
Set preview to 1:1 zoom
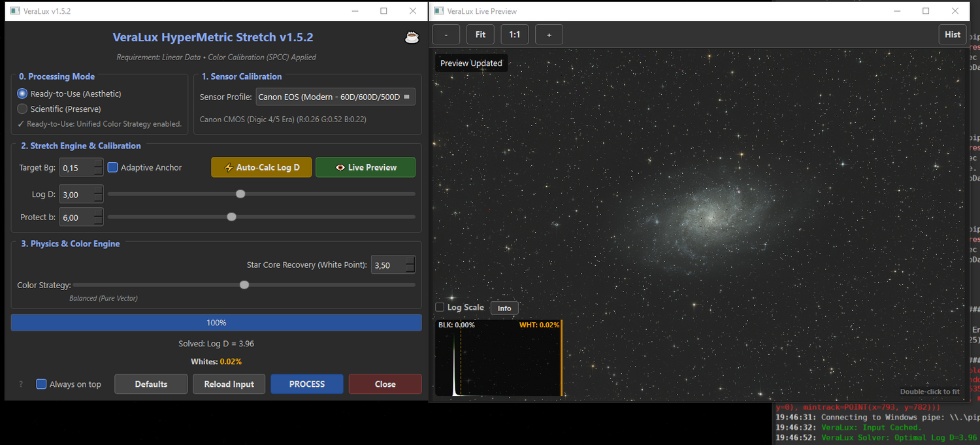pos(515,35)
